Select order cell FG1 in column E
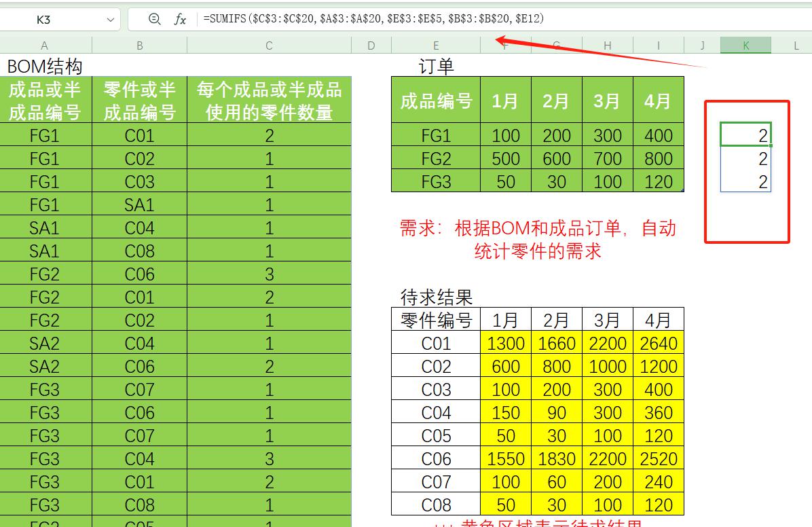Image resolution: width=812 pixels, height=527 pixels. click(x=436, y=135)
